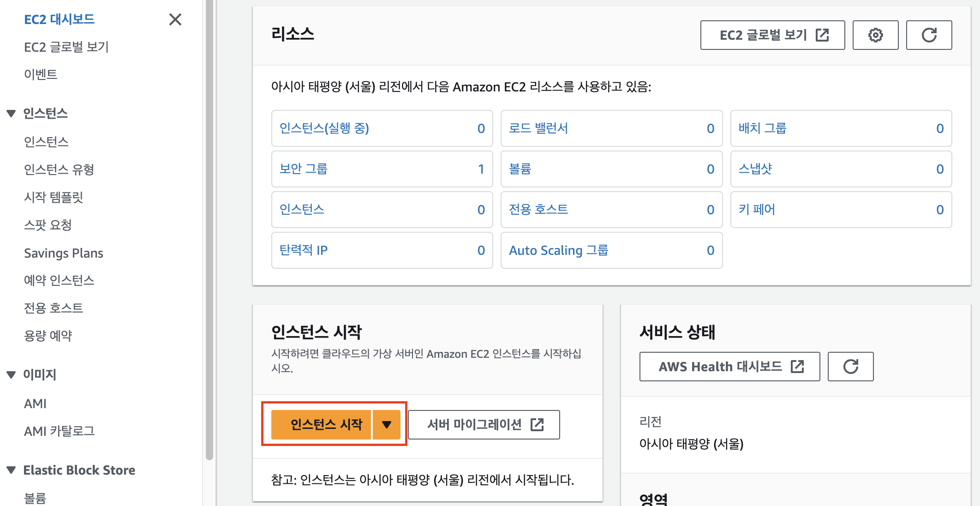Viewport: 980px width, 506px height.
Task: Refresh the resources panel
Action: 929,35
